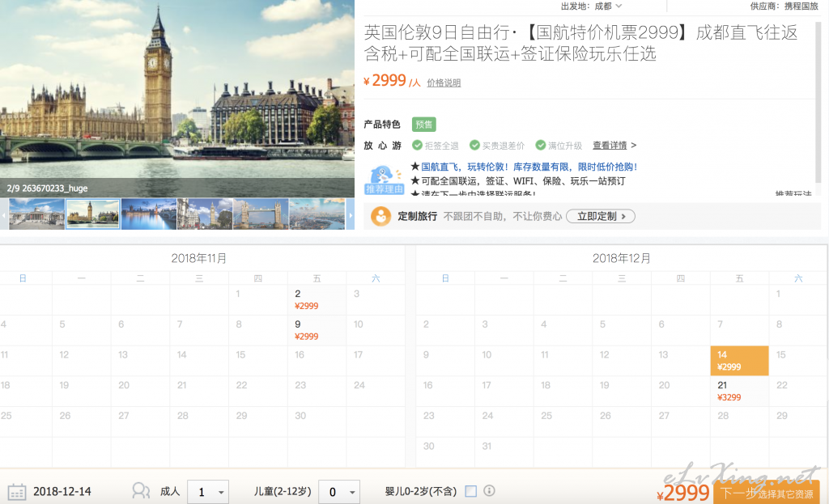This screenshot has height=504, width=829.
Task: Tick the 婴儿0-2岁(不含) checkbox
Action: tap(470, 491)
